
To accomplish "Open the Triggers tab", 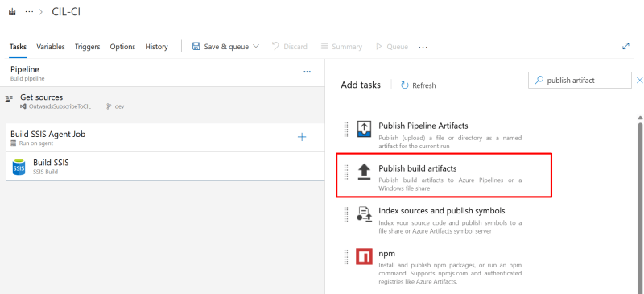I will [87, 47].
